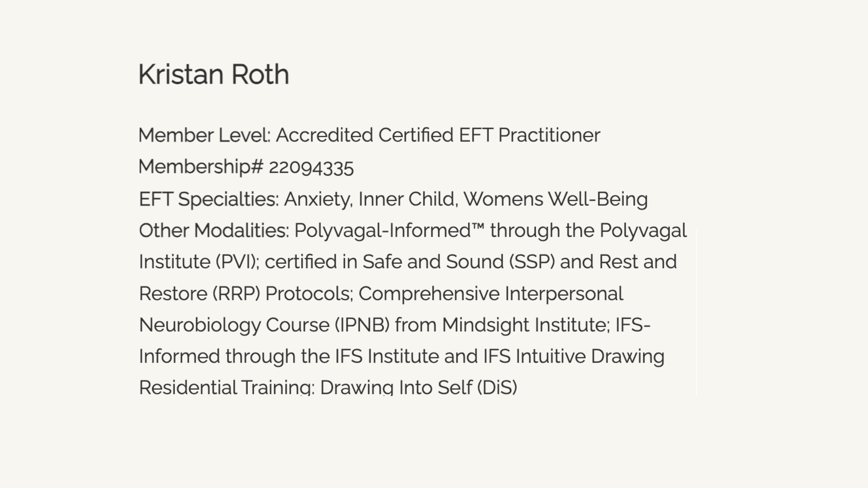Image resolution: width=868 pixels, height=488 pixels.
Task: Click 'Inner Child' in the specialties line
Action: tap(406, 199)
